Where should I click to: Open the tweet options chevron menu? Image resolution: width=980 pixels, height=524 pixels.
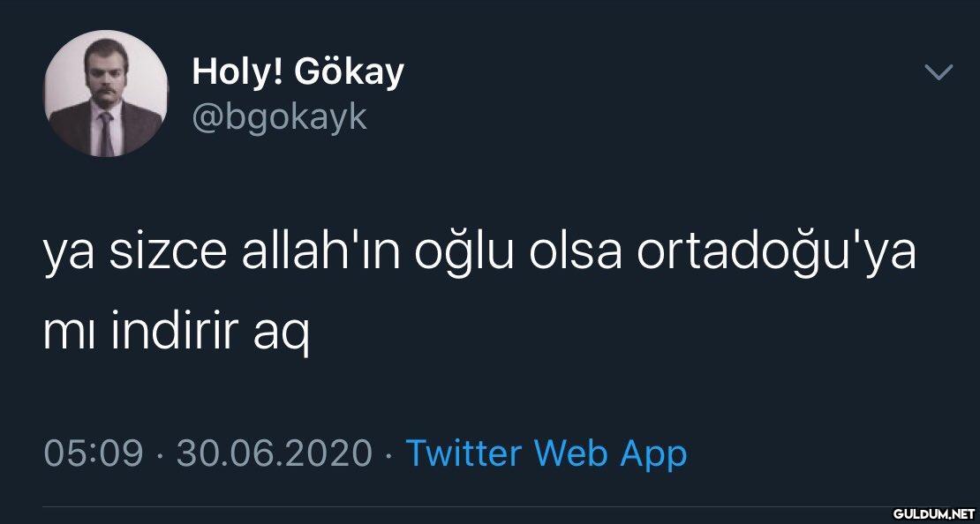tap(939, 73)
